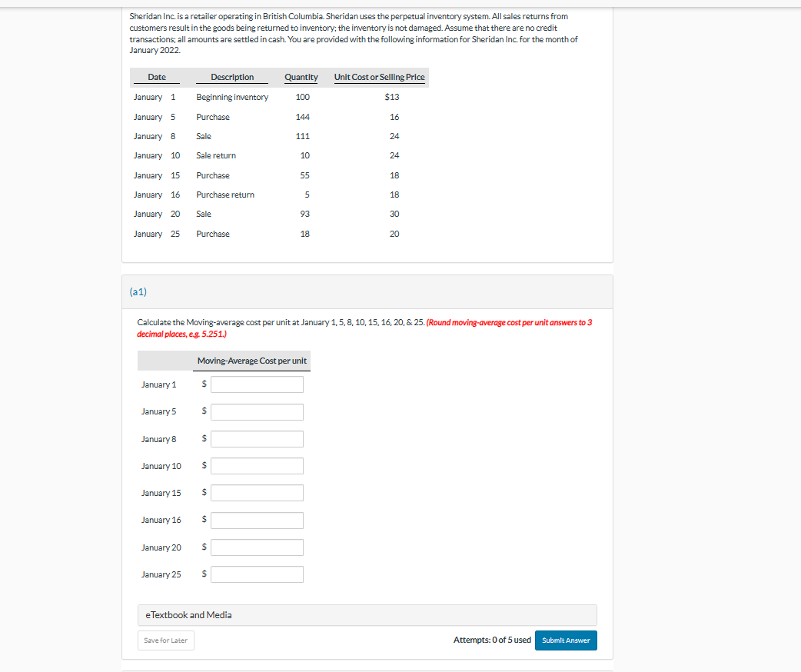Click the Date column header in the data table

(157, 77)
